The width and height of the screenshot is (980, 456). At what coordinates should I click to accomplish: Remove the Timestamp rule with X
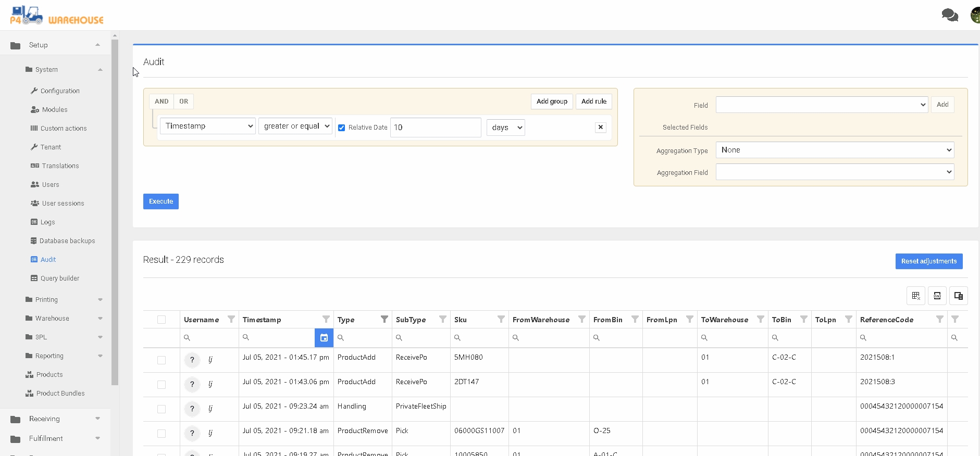click(600, 128)
